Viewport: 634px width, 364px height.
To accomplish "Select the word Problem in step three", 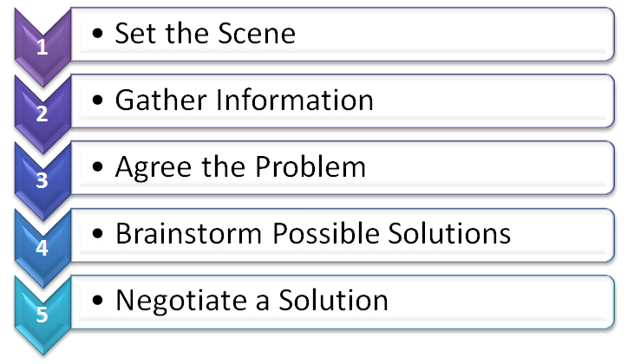I will pos(310,166).
